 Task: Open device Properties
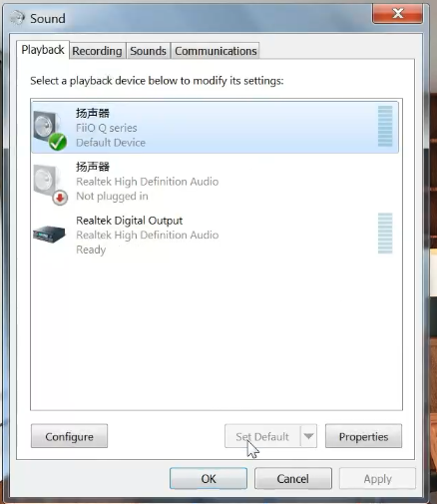pos(363,436)
